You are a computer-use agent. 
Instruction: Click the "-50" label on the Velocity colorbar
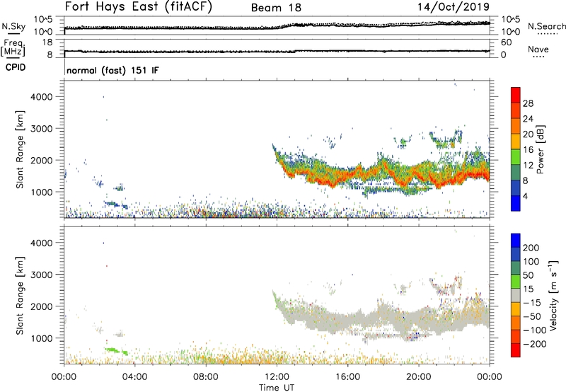(532, 316)
